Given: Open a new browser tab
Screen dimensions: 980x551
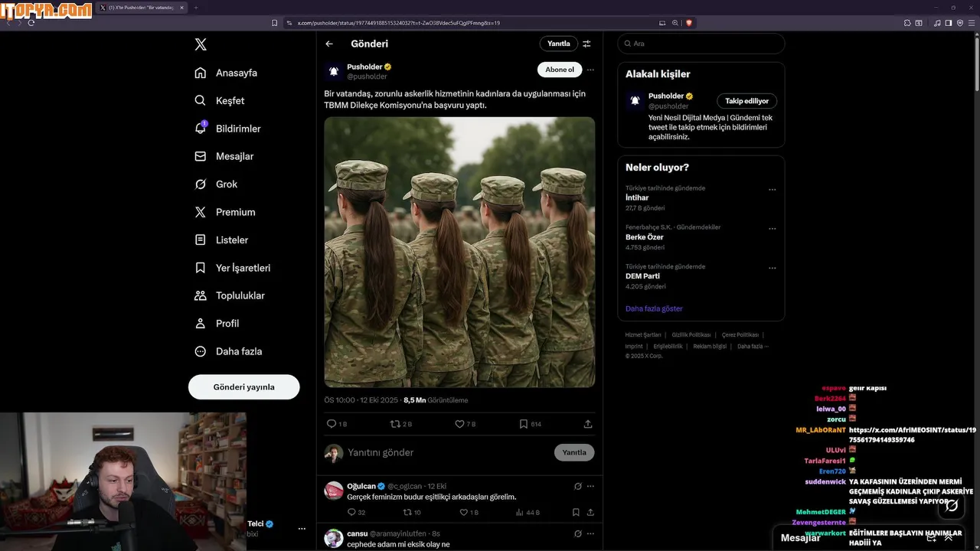Looking at the screenshot, I should tap(195, 8).
